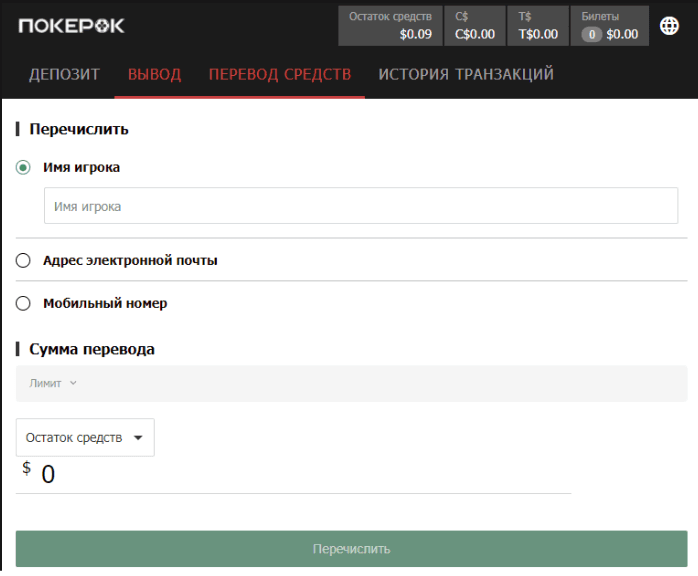Select the Имя игрока radio button
The height and width of the screenshot is (576, 698).
point(23,167)
